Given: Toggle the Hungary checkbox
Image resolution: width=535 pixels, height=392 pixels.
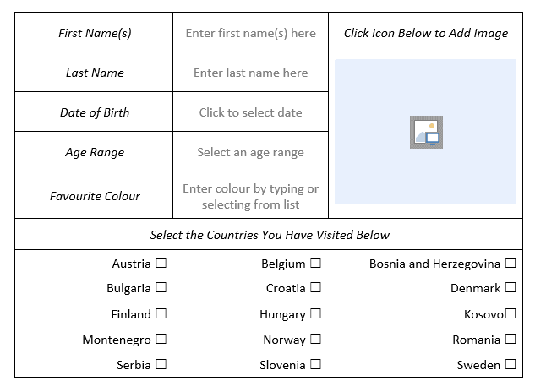Looking at the screenshot, I should [x=315, y=313].
